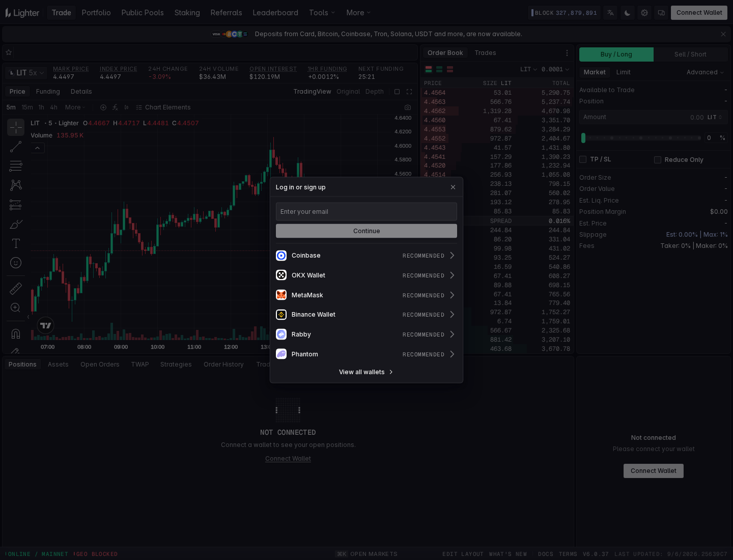Click the OKX Wallet icon
Image resolution: width=733 pixels, height=560 pixels.
point(281,275)
